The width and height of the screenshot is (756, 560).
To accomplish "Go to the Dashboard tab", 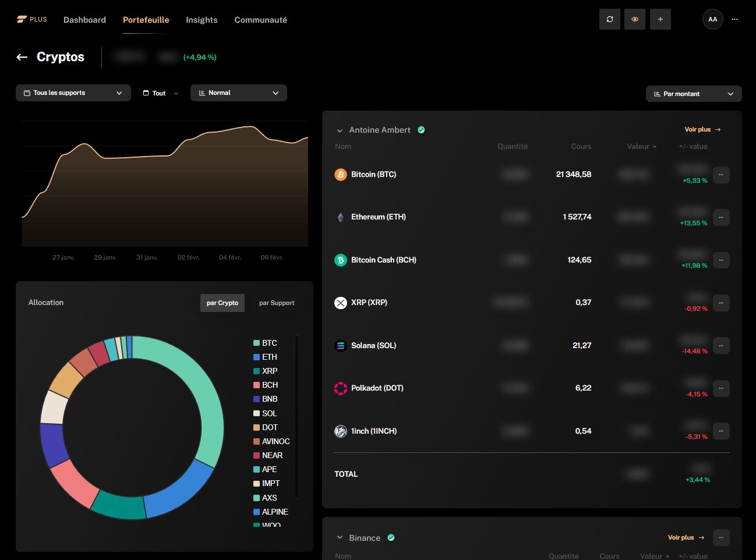I will coord(84,20).
